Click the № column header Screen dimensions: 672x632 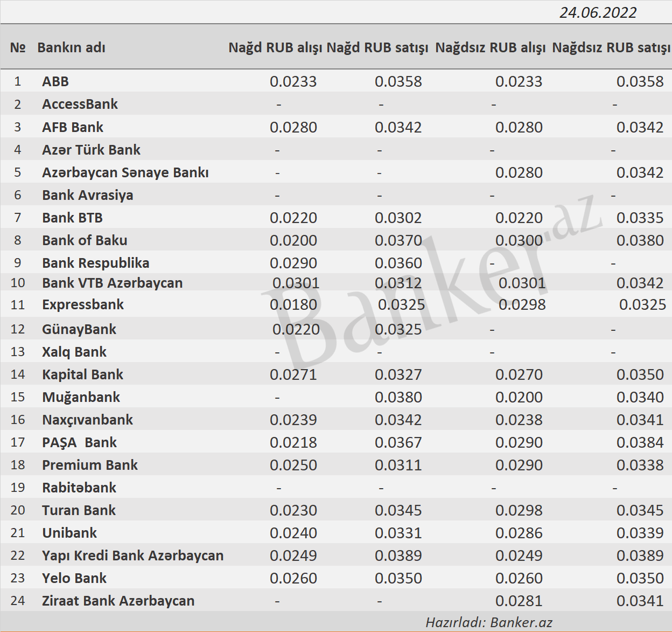(18, 47)
